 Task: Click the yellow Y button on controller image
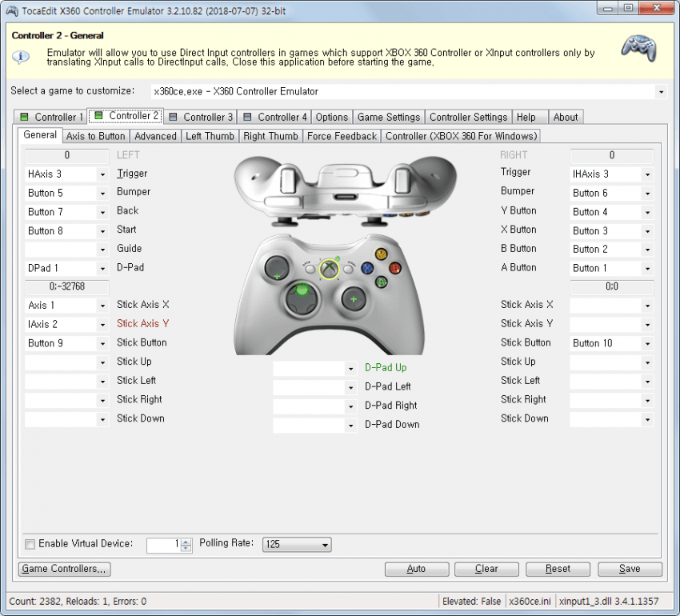pos(381,254)
